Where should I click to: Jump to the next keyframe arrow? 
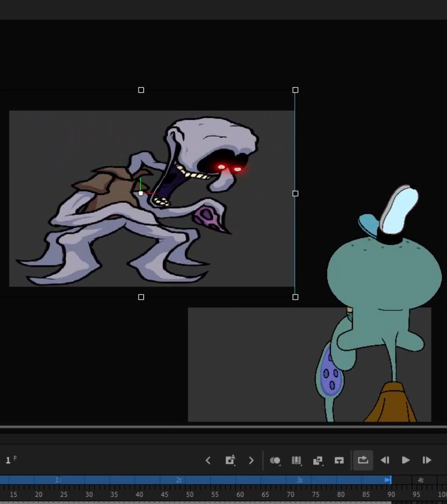[251, 460]
